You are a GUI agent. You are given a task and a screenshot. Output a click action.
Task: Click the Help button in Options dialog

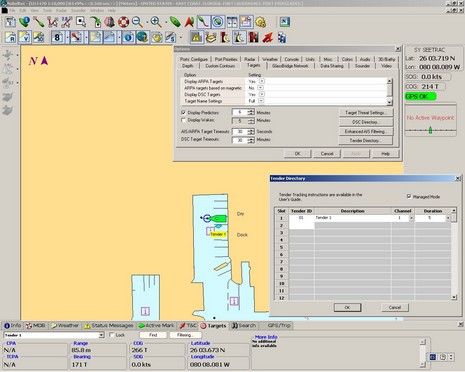pyautogui.click(x=385, y=154)
